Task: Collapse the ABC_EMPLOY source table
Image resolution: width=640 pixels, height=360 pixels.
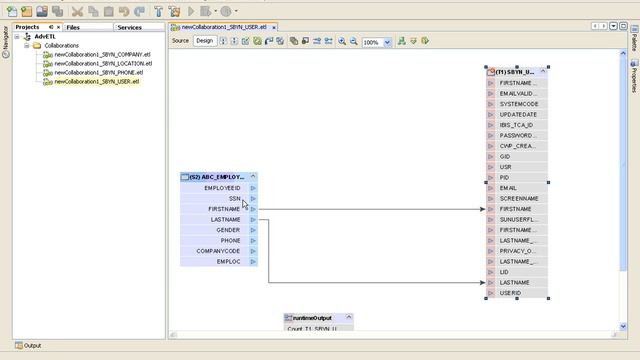Action: (x=253, y=176)
